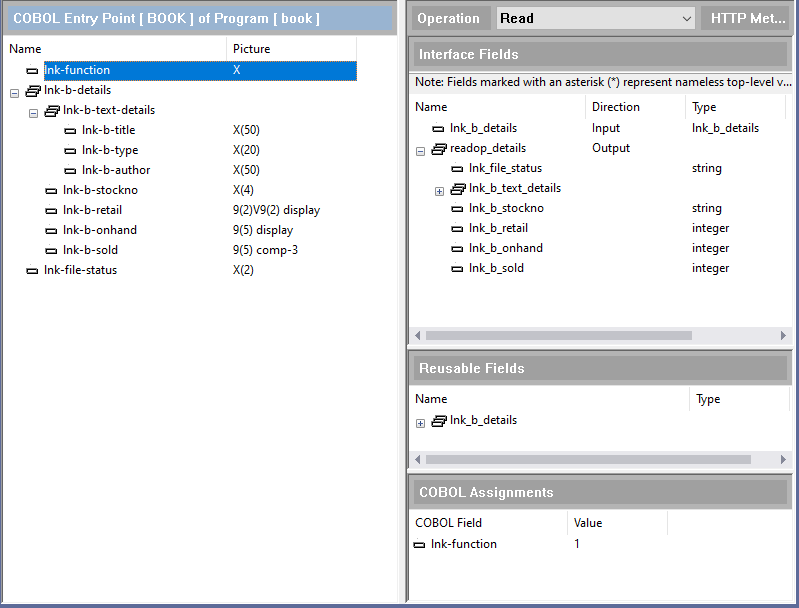Click the lnk_file_status field icon
This screenshot has width=799, height=608.
[457, 169]
